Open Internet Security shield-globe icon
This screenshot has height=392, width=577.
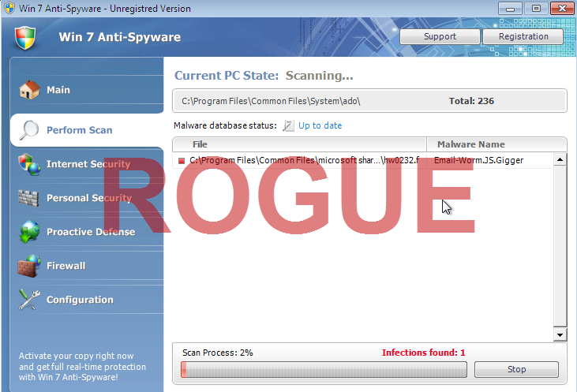click(x=29, y=164)
